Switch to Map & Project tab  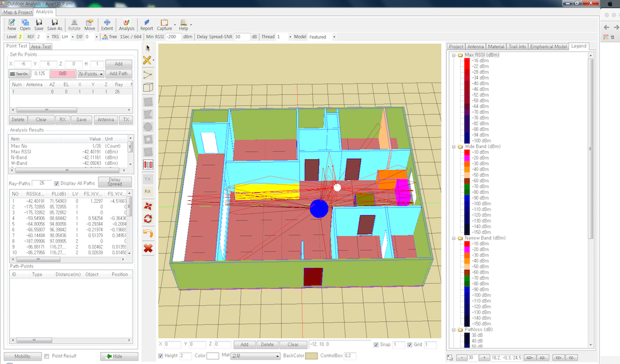click(x=18, y=12)
